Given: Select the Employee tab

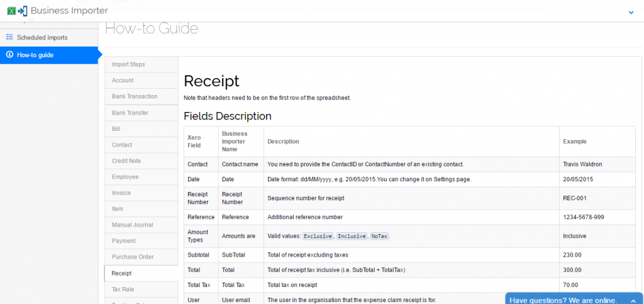Looking at the screenshot, I should [142, 177].
